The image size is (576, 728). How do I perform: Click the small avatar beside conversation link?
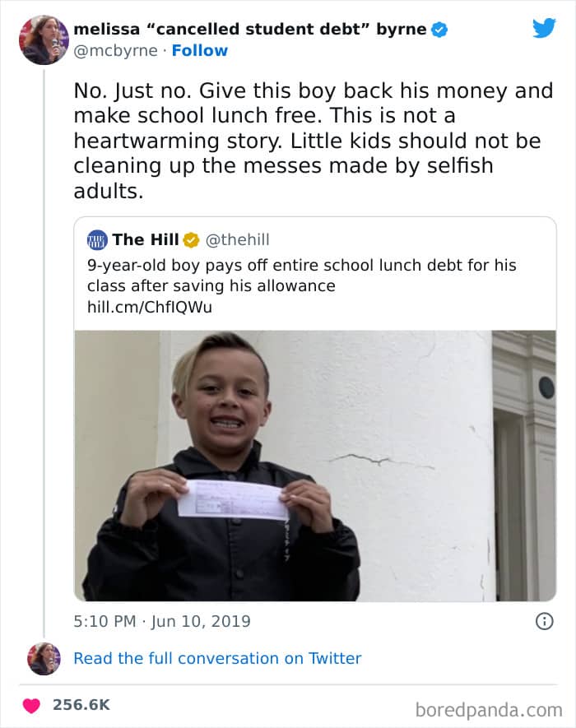coord(44,659)
